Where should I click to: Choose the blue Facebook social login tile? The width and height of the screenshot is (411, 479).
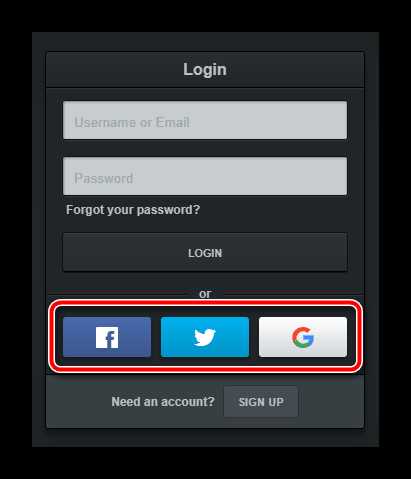tap(107, 337)
